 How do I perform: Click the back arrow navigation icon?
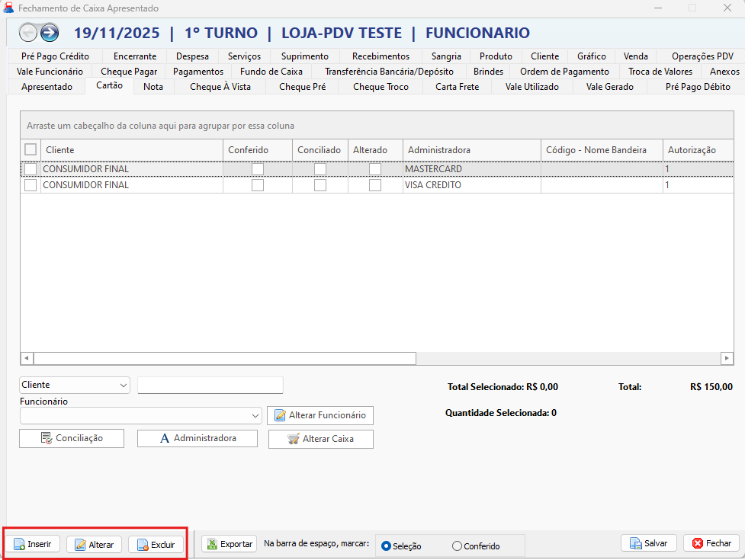(x=28, y=33)
